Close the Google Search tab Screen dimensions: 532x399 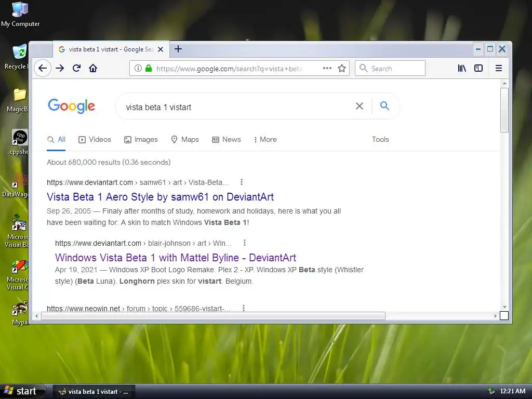[161, 49]
